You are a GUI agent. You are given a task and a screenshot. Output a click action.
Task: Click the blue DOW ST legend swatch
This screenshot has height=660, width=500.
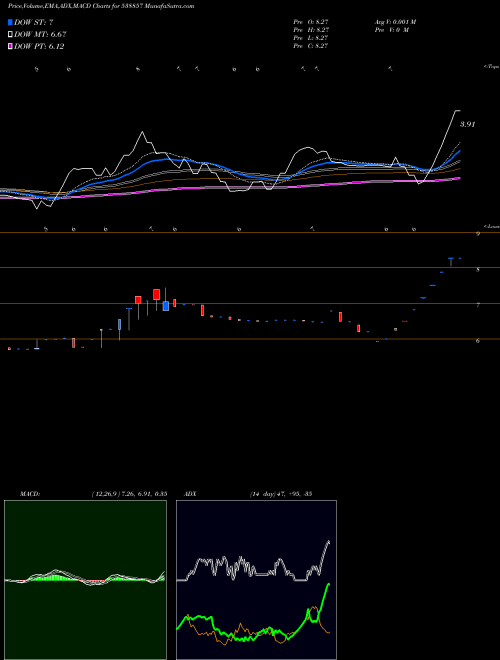[x=10, y=22]
